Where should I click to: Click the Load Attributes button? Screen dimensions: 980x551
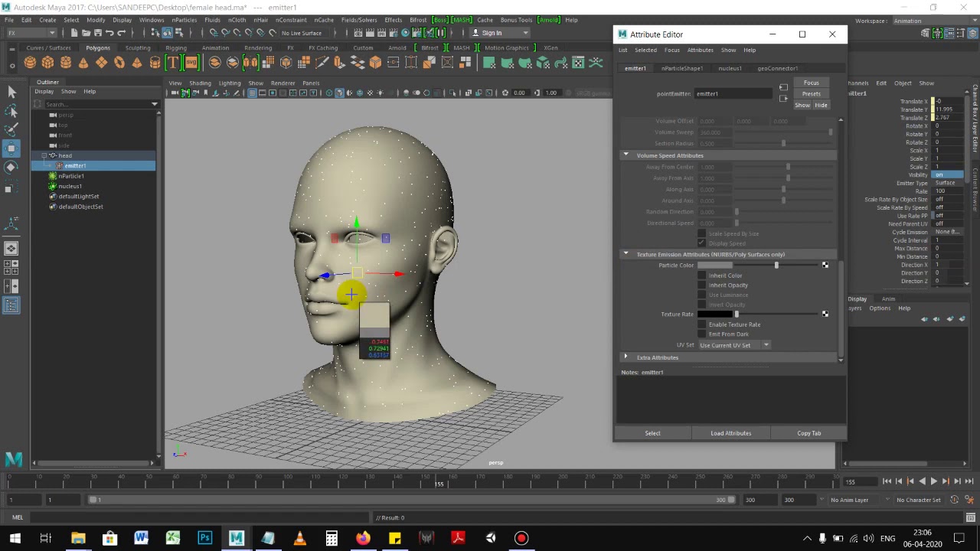730,433
